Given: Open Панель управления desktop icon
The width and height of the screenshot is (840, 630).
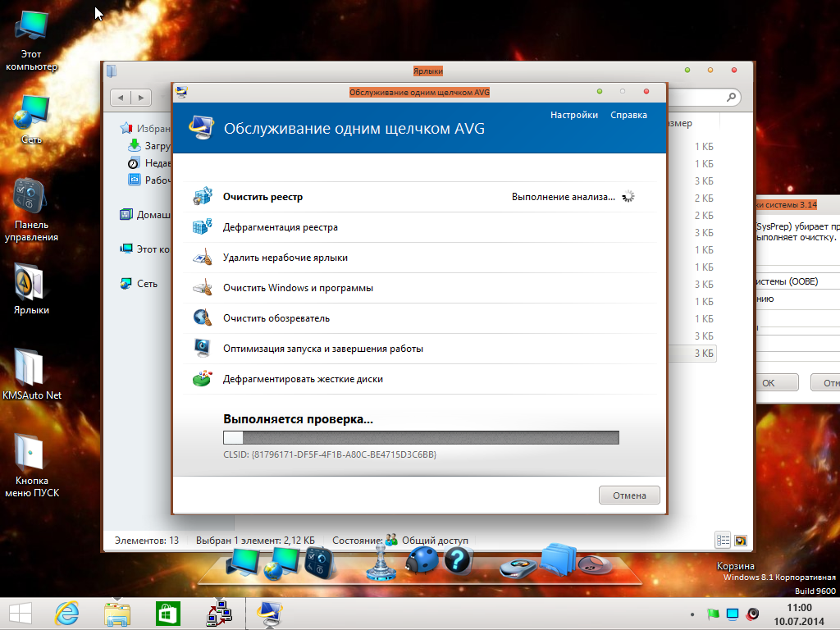Looking at the screenshot, I should tap(31, 209).
